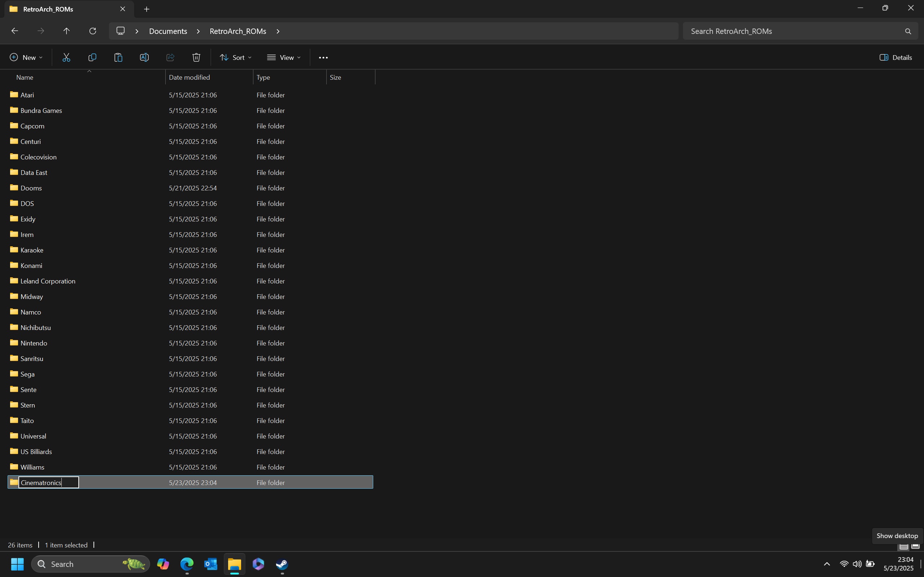Open Steam from the taskbar
The image size is (924, 577).
[x=282, y=564]
